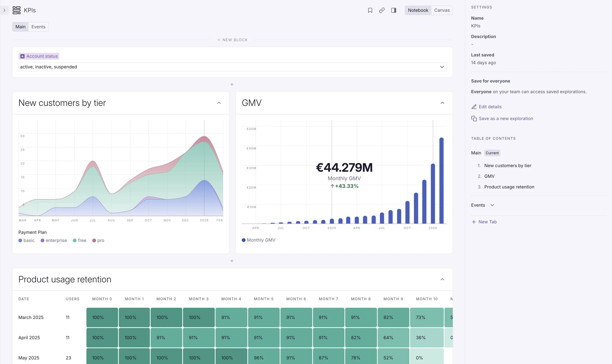This screenshot has height=364, width=612.
Task: Toggle the side panel icon
Action: point(394,10)
